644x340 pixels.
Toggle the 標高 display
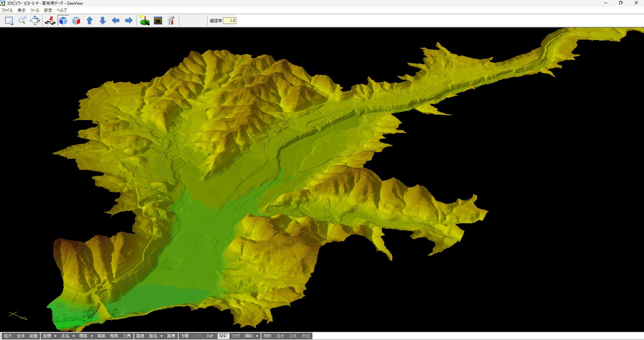[x=83, y=336]
